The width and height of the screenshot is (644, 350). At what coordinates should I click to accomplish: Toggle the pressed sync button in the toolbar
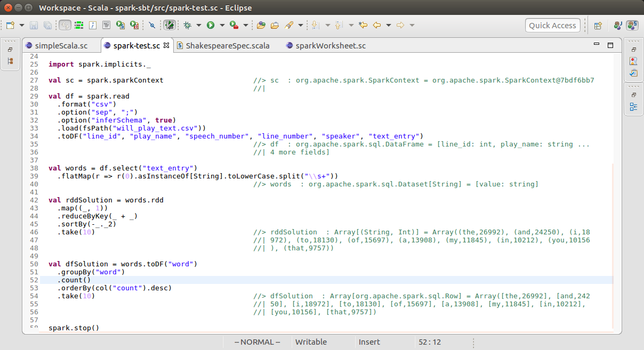[x=64, y=25]
